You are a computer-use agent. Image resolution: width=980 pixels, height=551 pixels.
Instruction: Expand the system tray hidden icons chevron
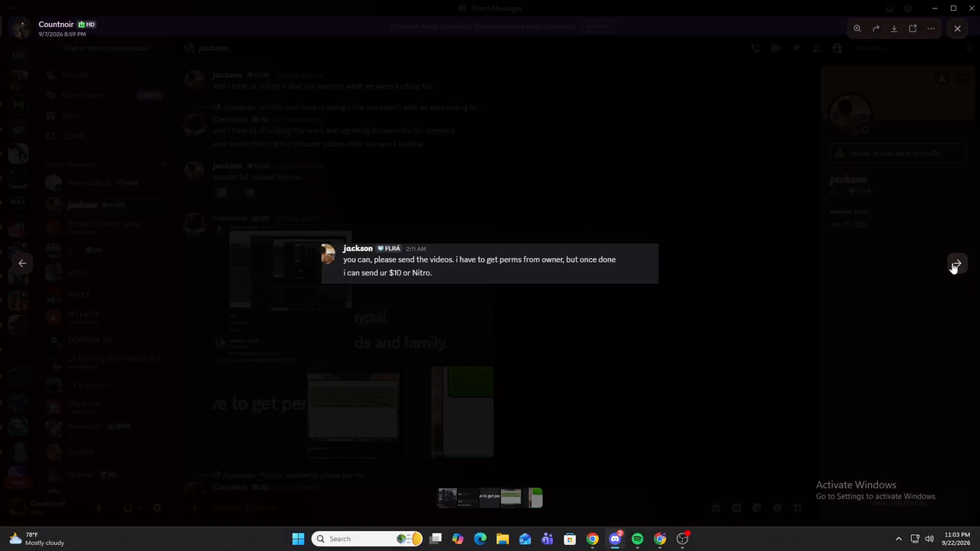899,539
